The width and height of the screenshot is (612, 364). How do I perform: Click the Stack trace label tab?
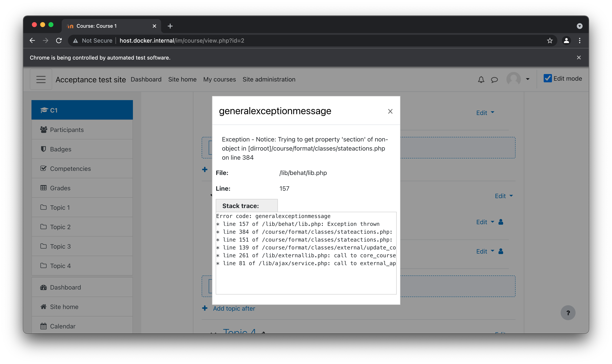click(246, 206)
